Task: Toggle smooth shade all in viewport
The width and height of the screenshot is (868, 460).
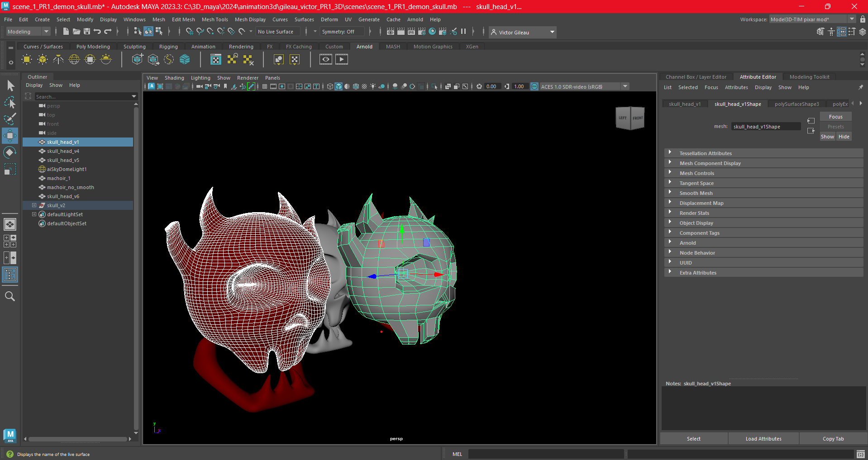Action: click(x=339, y=86)
